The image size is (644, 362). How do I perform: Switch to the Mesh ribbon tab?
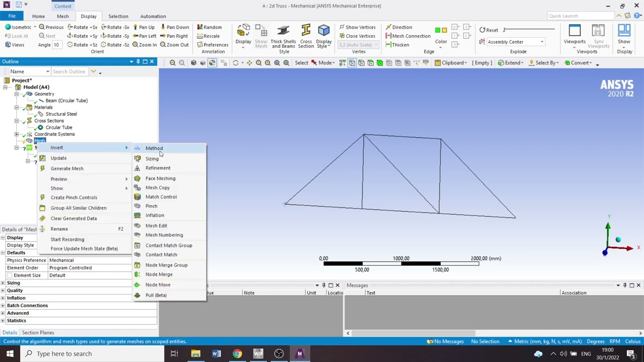[62, 16]
